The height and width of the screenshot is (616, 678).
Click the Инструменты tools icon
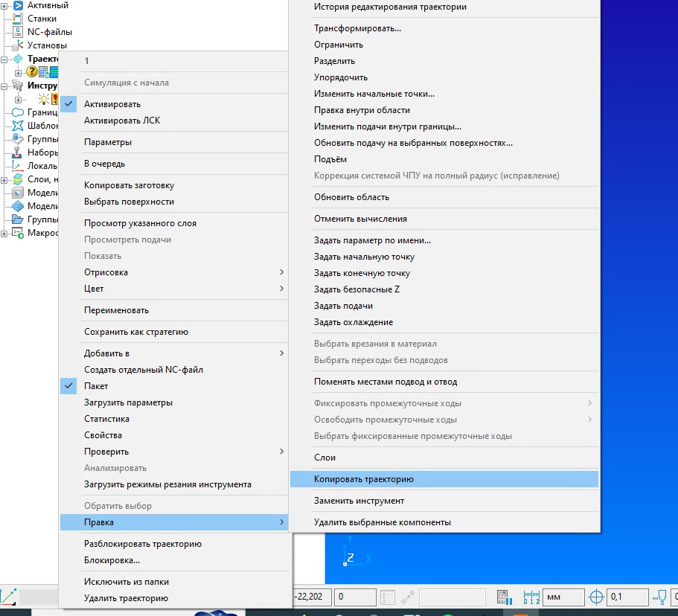(x=18, y=85)
